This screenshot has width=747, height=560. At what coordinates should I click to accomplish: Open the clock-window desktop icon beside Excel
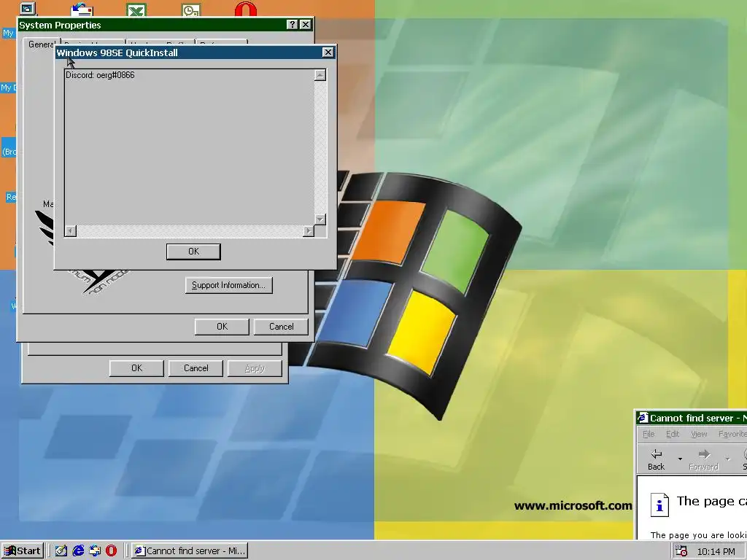pos(191,9)
